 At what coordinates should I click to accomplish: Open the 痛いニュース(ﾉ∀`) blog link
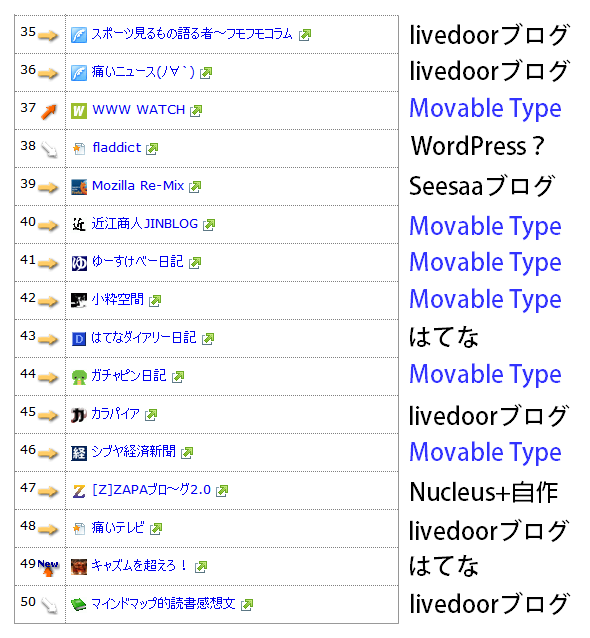(143, 72)
